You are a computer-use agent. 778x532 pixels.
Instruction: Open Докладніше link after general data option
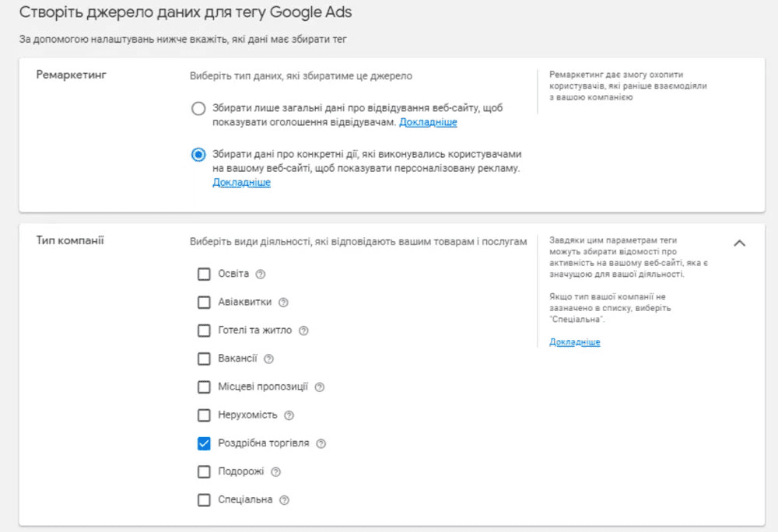click(428, 122)
